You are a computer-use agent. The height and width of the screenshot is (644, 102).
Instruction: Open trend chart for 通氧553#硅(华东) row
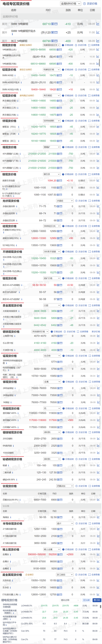pyautogui.click(x=98, y=238)
